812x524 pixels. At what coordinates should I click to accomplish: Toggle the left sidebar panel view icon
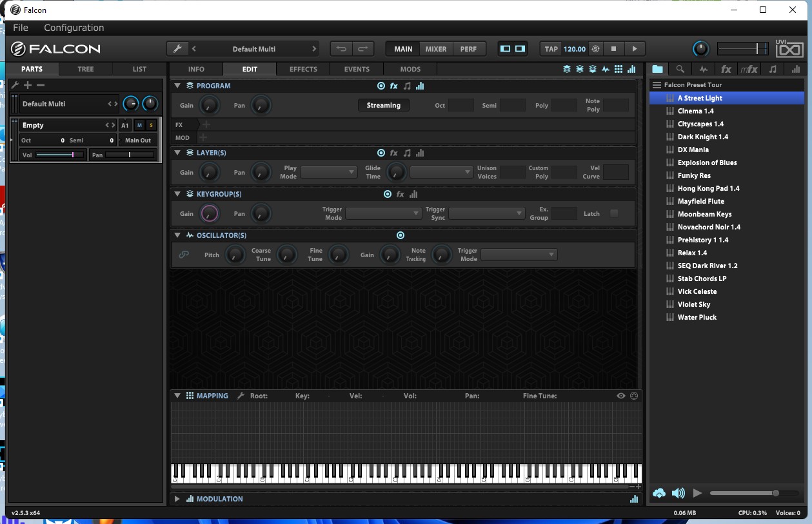(x=506, y=49)
